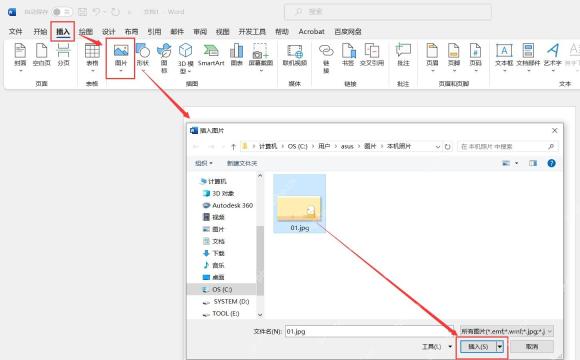580x360 pixels.
Task: Click the Word search box at top
Action: (388, 12)
